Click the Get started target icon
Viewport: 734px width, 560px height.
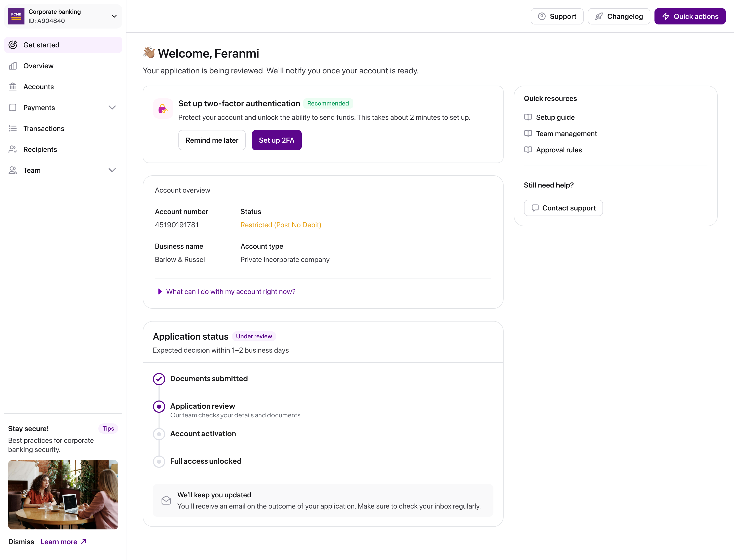(x=13, y=45)
